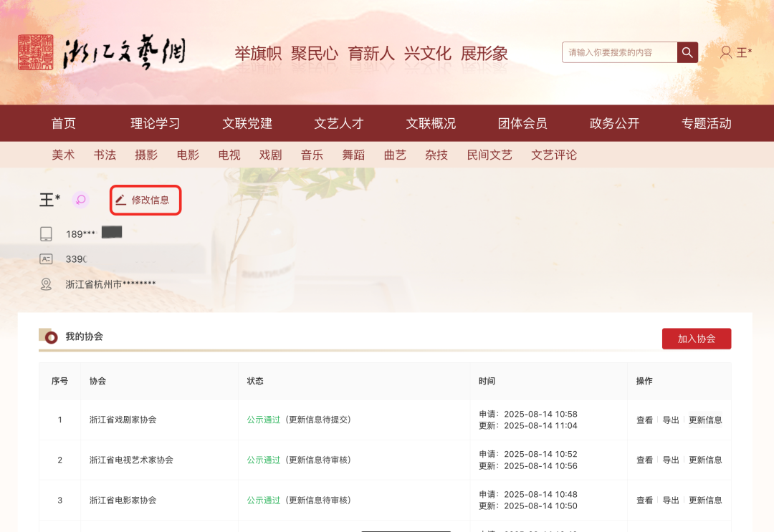Click the masked phone number 189***
The height and width of the screenshot is (532, 774).
(80, 234)
